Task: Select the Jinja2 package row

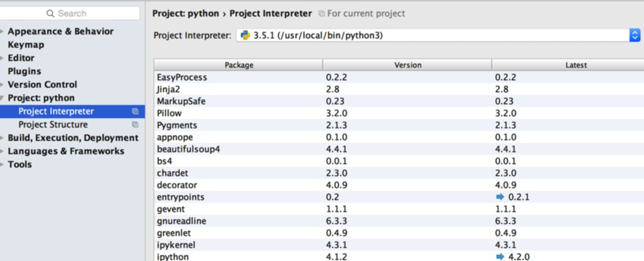Action: point(399,89)
